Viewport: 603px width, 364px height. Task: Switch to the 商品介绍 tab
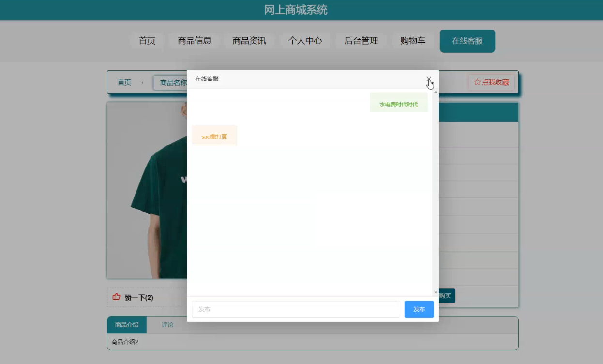tap(127, 325)
